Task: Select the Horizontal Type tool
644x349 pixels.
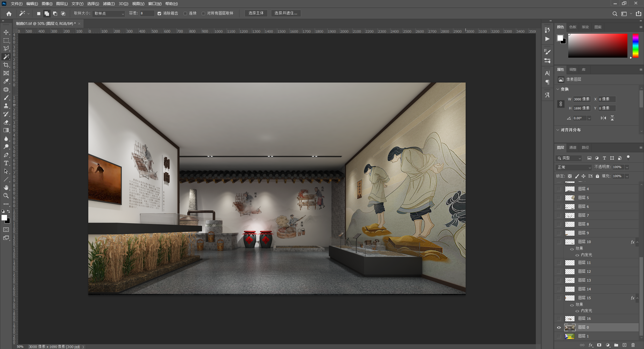Action: point(6,163)
